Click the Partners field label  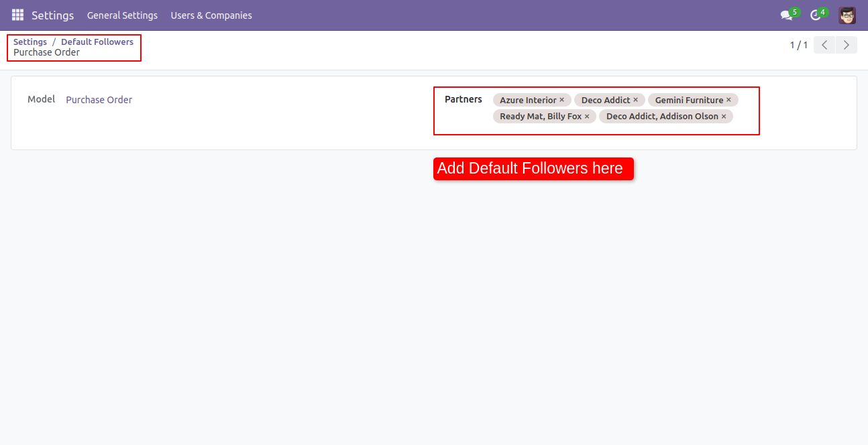[464, 99]
